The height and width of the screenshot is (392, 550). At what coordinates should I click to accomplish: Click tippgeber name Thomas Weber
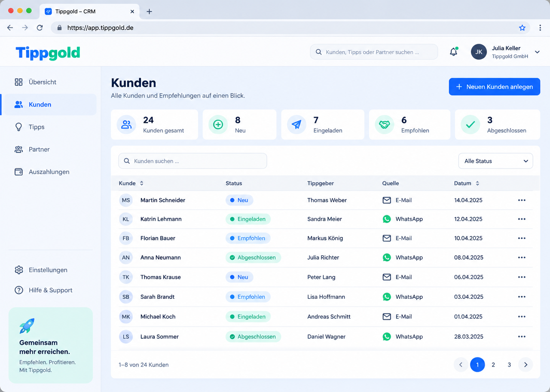[x=327, y=200]
